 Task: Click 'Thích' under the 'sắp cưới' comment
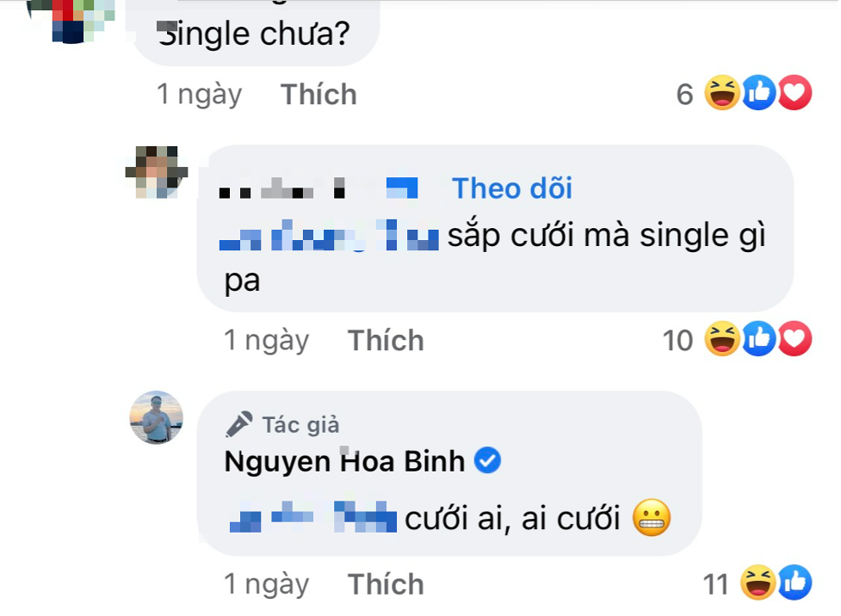[386, 340]
